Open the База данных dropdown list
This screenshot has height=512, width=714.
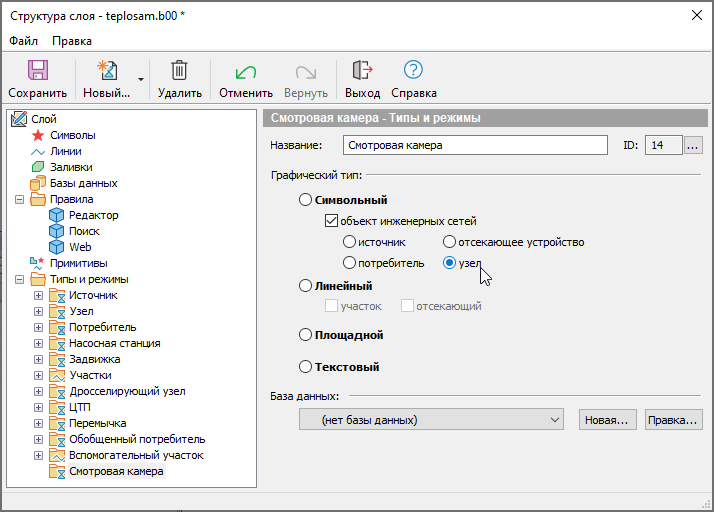[x=432, y=420]
